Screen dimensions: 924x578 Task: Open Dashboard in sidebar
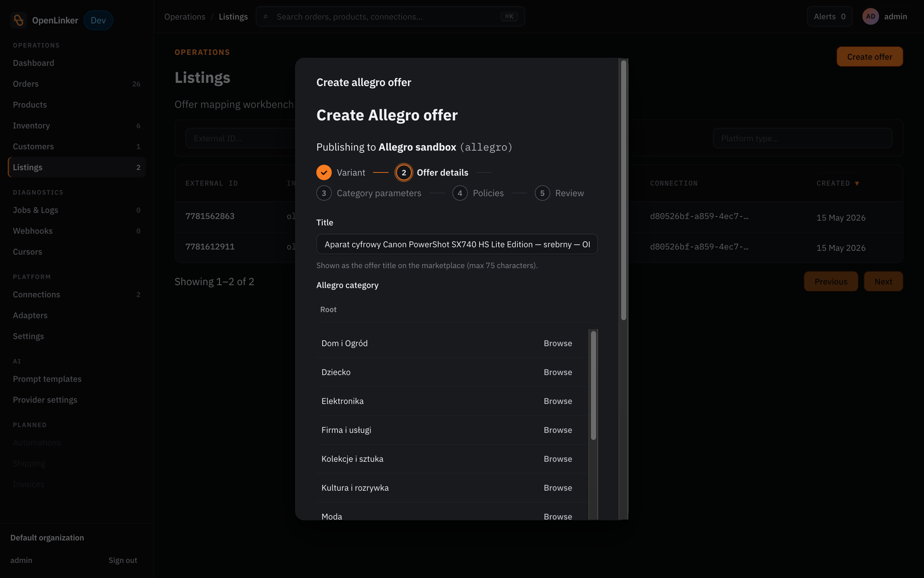tap(76, 63)
